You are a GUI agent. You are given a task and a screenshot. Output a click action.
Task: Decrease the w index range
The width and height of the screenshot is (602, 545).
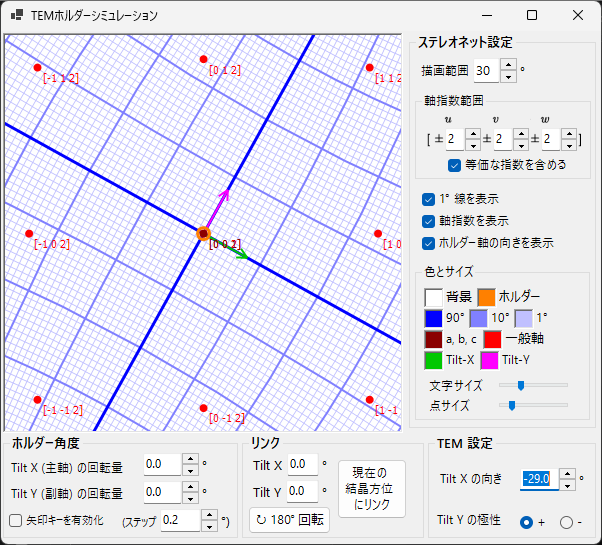tap(569, 145)
